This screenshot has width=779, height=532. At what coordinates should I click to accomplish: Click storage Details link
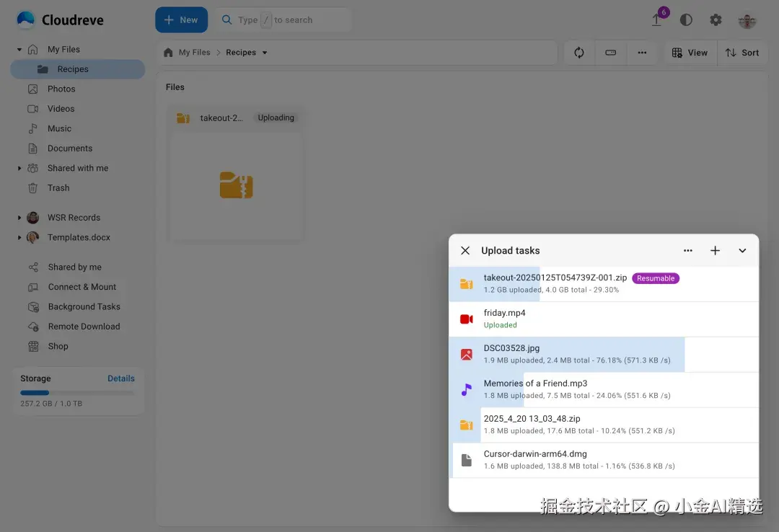coord(120,378)
